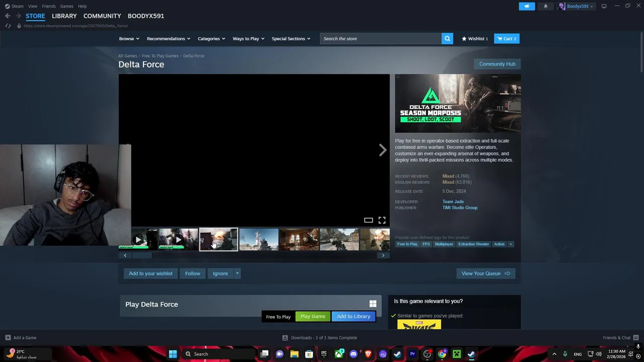The width and height of the screenshot is (644, 362).
Task: Click the Free To Play Games breadcrumb
Action: (x=160, y=56)
